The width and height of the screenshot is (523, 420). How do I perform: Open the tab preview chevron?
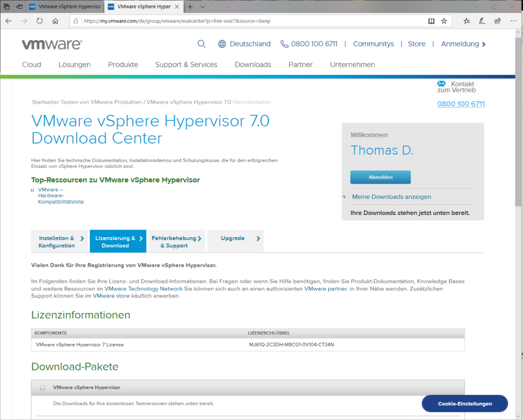point(202,7)
